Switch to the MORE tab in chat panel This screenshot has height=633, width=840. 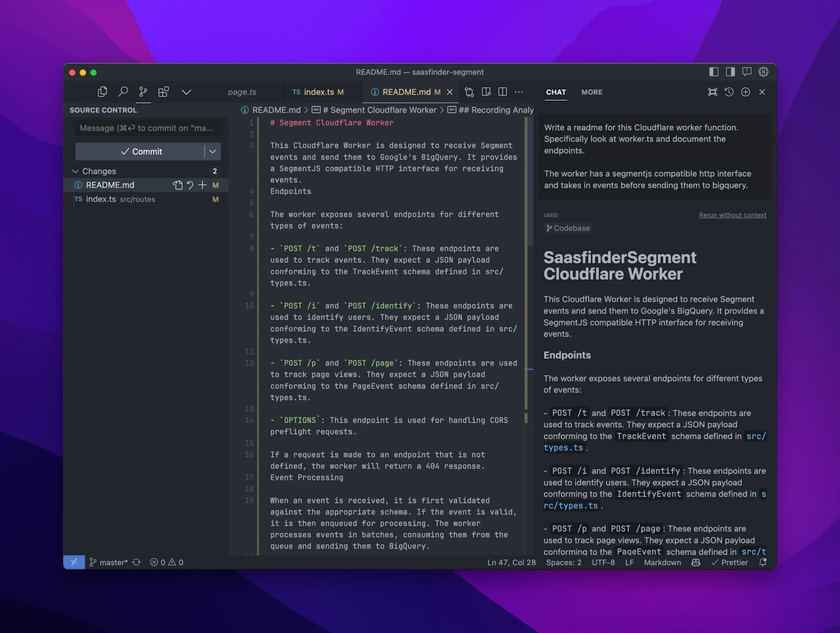[x=591, y=92]
